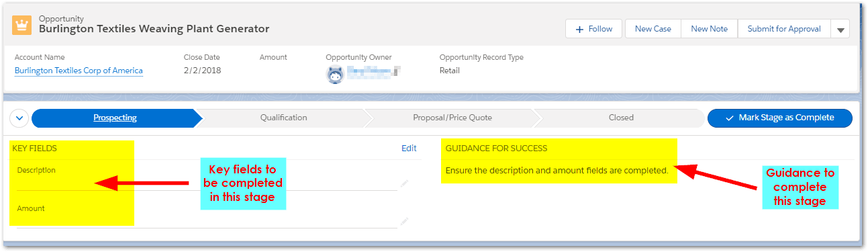The image size is (868, 252).
Task: Click the Close Date value 2/2/2018
Action: point(202,71)
